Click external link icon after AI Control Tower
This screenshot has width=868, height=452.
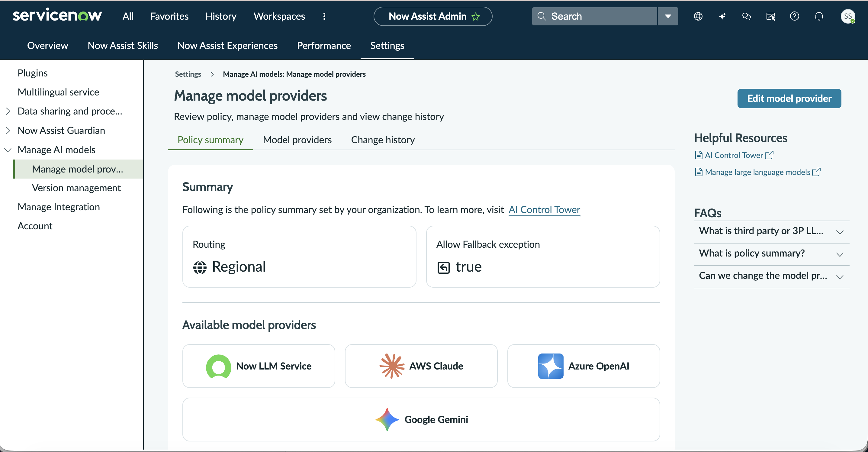(769, 155)
